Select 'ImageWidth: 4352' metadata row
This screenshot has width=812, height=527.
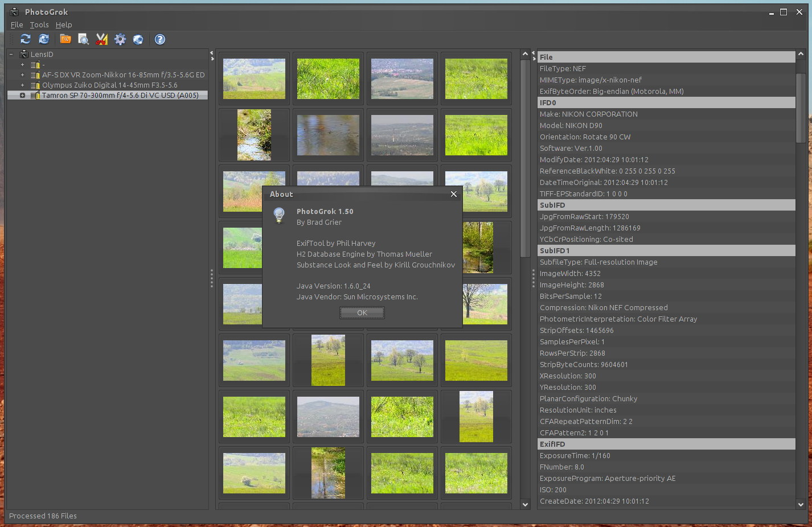coord(666,273)
